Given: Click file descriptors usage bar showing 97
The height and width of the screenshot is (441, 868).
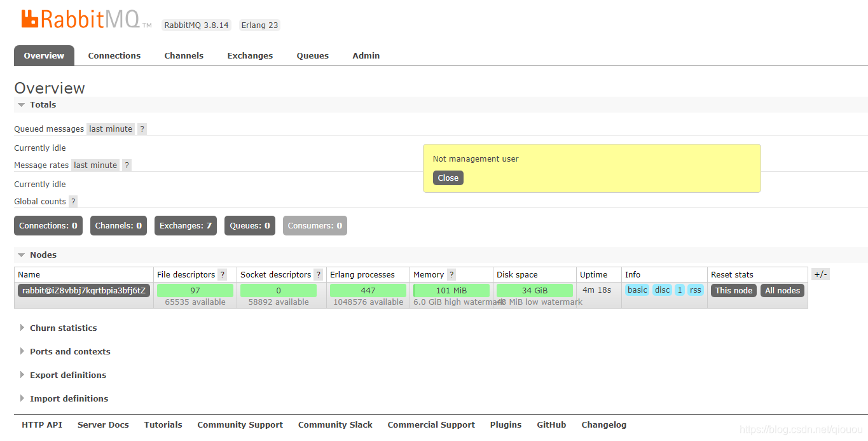Looking at the screenshot, I should [x=195, y=290].
